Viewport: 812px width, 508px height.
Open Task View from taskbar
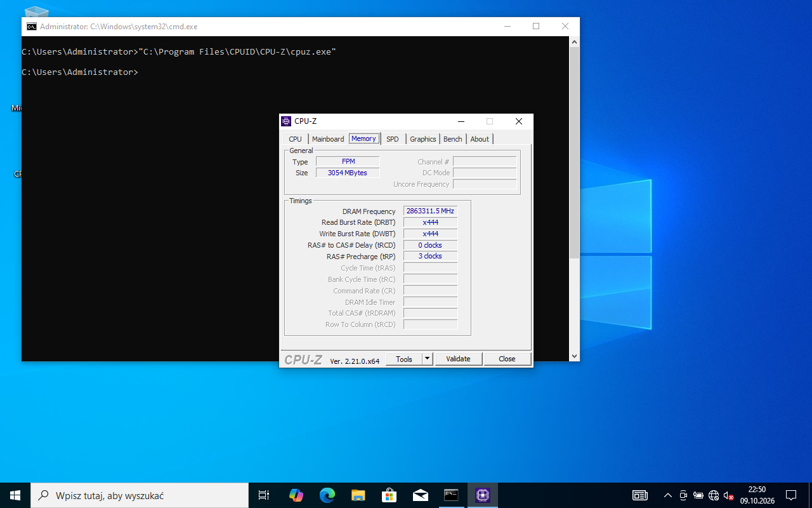pos(264,495)
